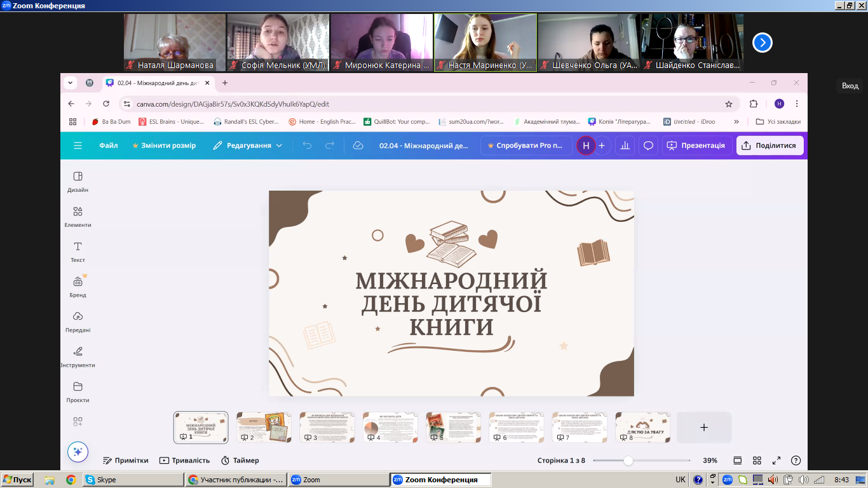
Task: Toggle fullscreen mode in Canva
Action: click(x=776, y=461)
